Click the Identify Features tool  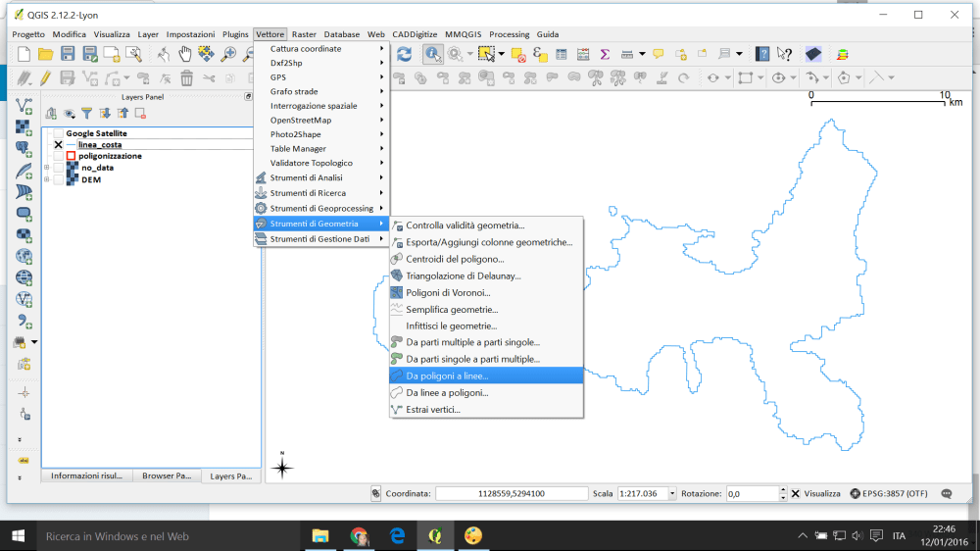[x=432, y=54]
